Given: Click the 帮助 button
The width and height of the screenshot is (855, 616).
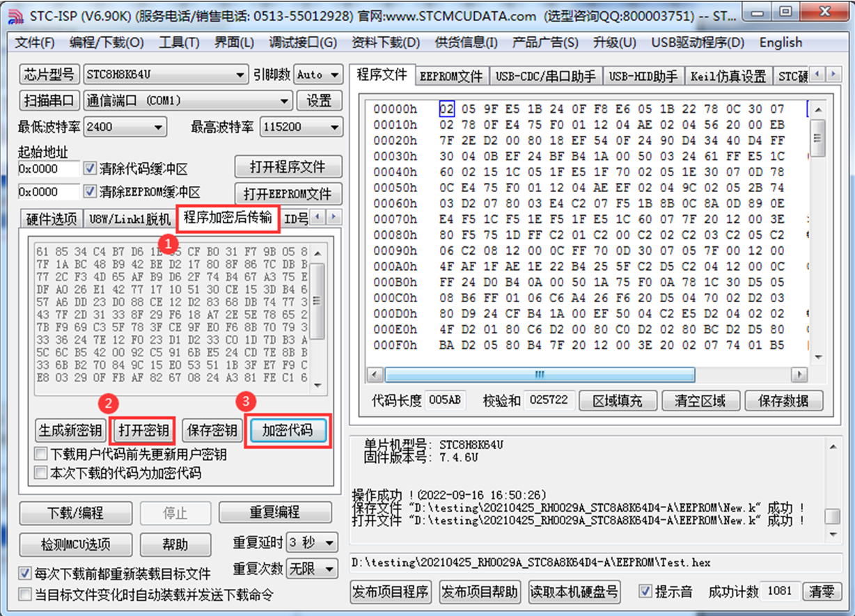Looking at the screenshot, I should click(x=175, y=544).
